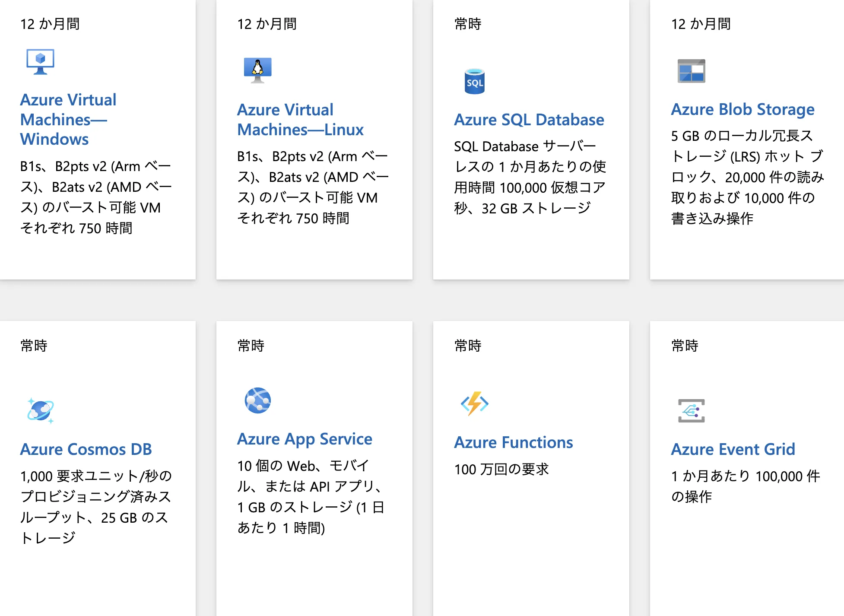Click '常時' label on App Service card
The image size is (844, 616).
pyautogui.click(x=251, y=346)
